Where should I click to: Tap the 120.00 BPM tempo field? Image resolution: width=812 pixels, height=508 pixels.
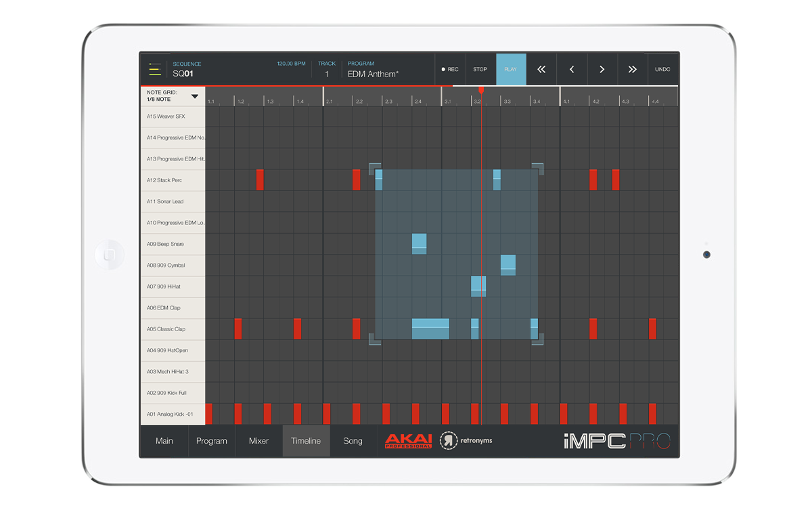291,64
